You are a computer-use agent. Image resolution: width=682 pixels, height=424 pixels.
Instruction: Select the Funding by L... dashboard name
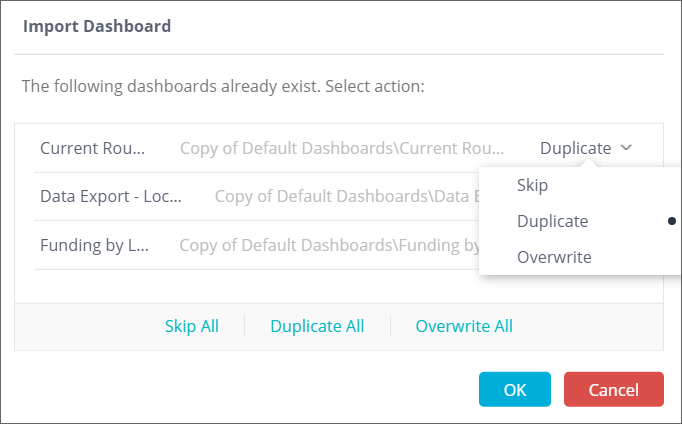coord(94,244)
